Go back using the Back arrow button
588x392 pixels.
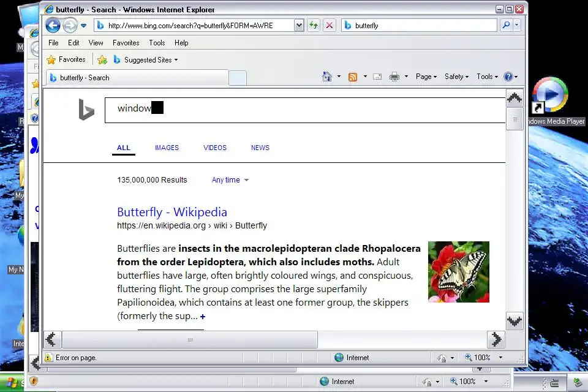53,26
